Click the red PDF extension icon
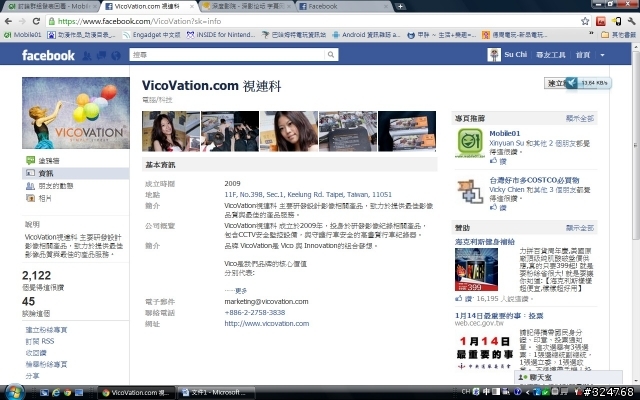 600,21
